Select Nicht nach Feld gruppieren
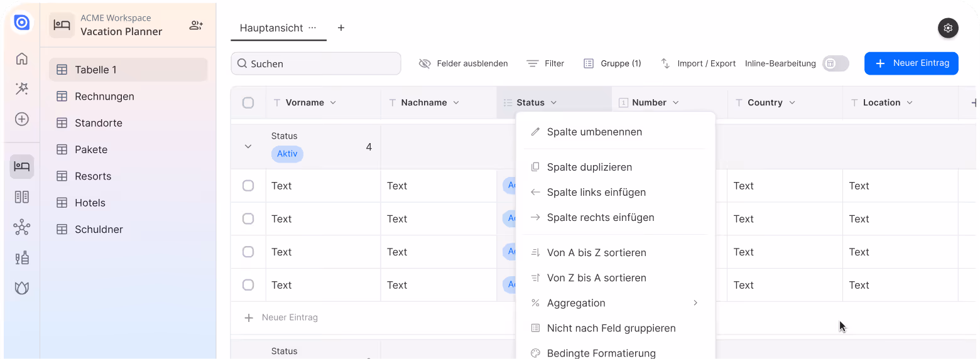 point(616,328)
